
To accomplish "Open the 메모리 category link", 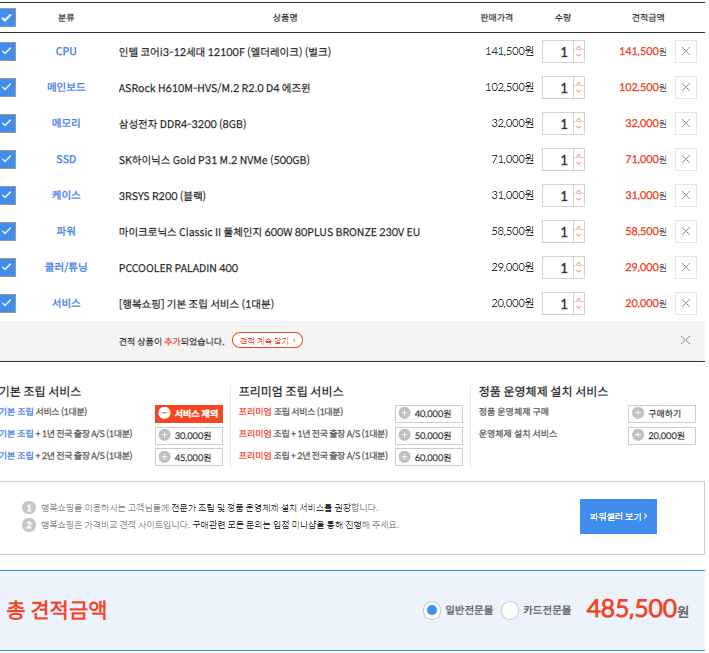I will tap(66, 123).
